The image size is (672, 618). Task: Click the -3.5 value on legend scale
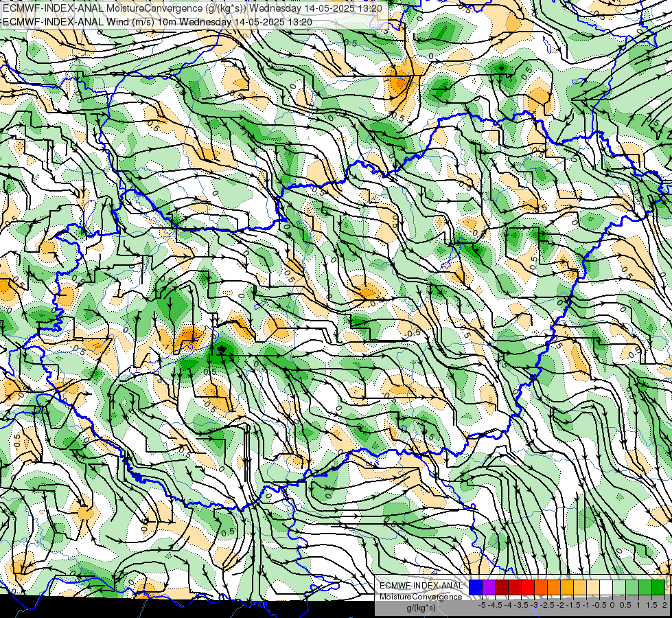(x=521, y=605)
